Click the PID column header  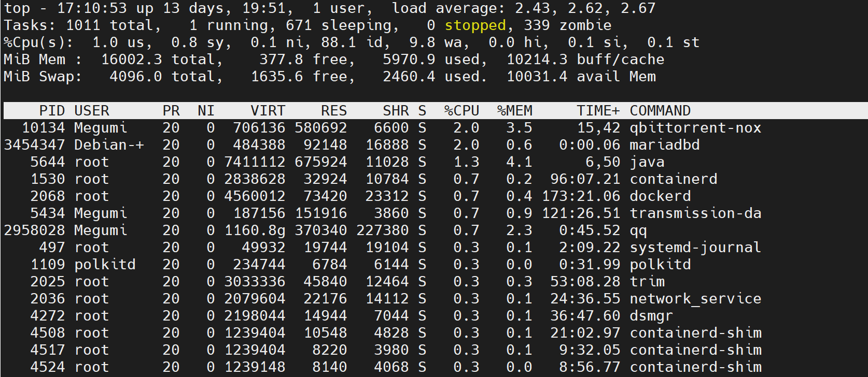[x=52, y=111]
